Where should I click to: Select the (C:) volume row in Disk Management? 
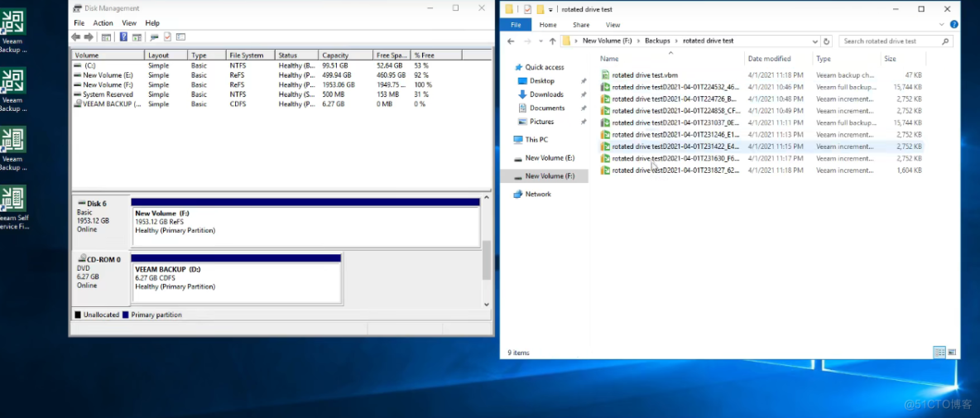click(267, 65)
